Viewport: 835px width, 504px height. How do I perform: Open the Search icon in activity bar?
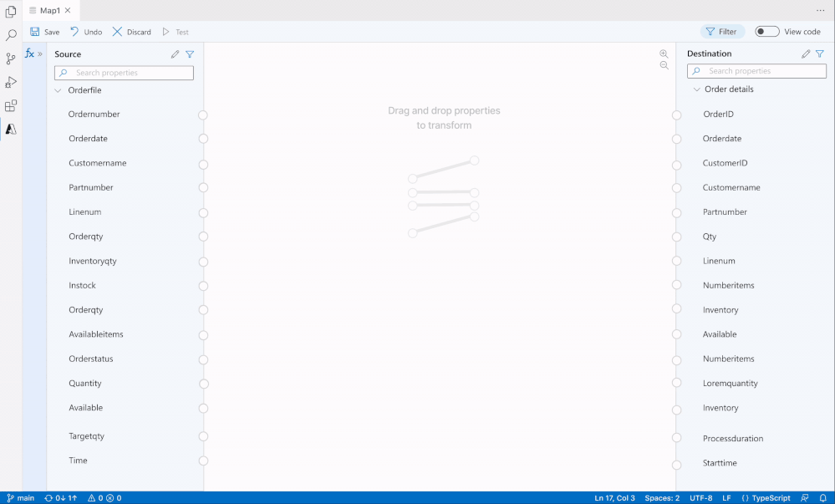[11, 35]
